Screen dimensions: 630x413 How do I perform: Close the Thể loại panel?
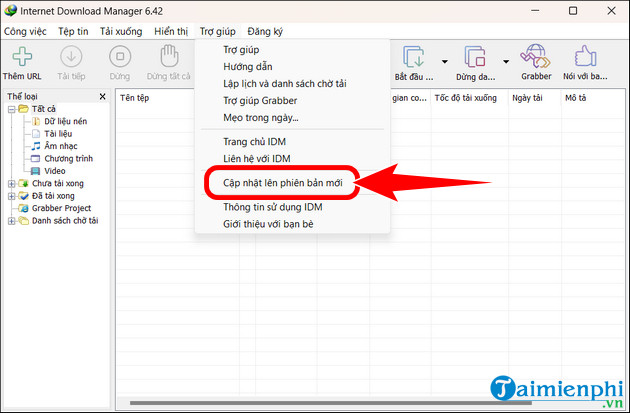(102, 96)
